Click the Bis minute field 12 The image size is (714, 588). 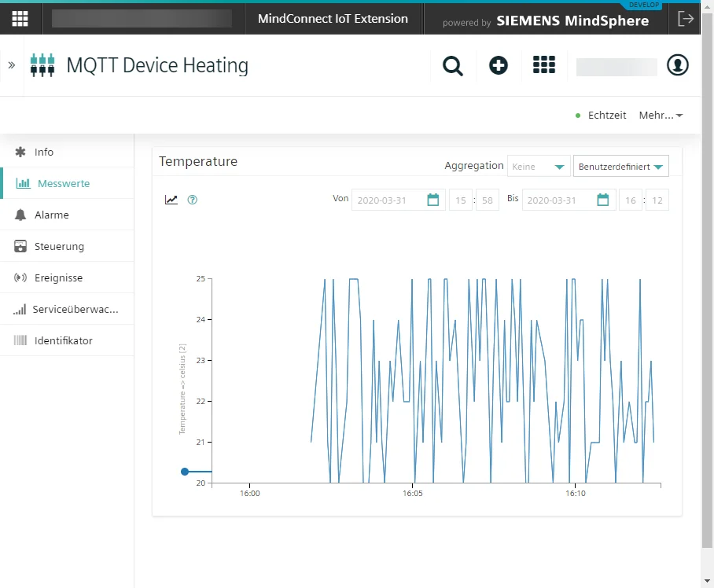(x=657, y=200)
